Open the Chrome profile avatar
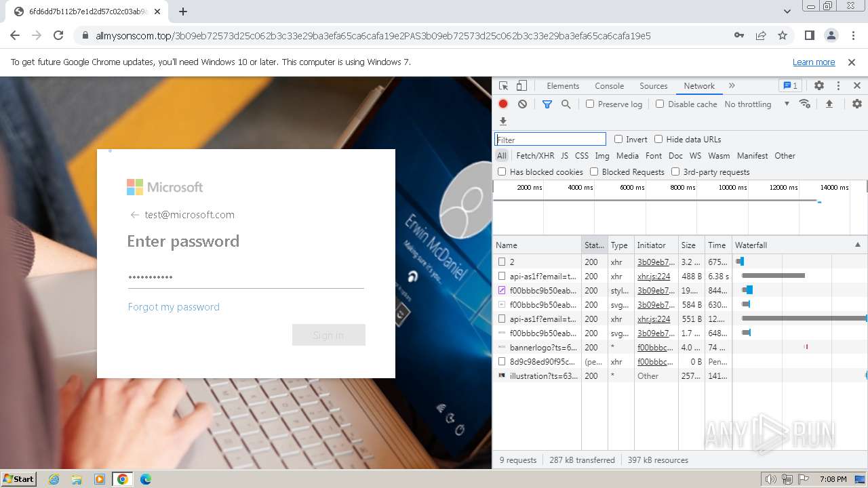868x488 pixels. coord(831,35)
